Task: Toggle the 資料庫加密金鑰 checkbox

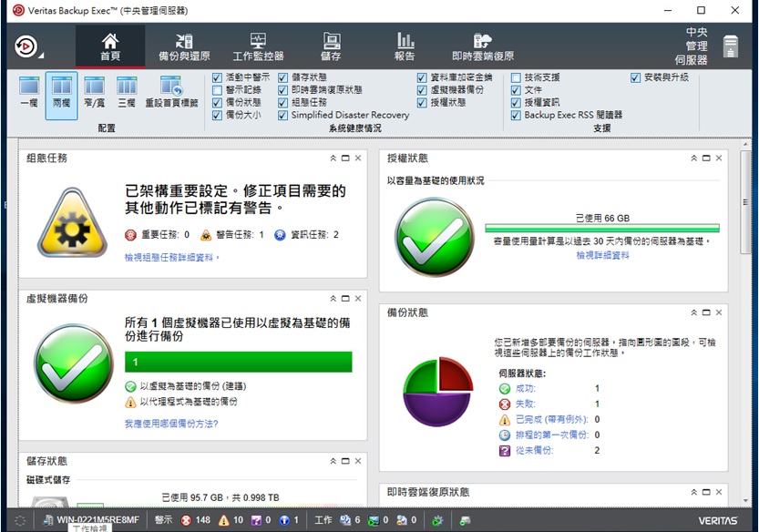Action: click(x=422, y=77)
